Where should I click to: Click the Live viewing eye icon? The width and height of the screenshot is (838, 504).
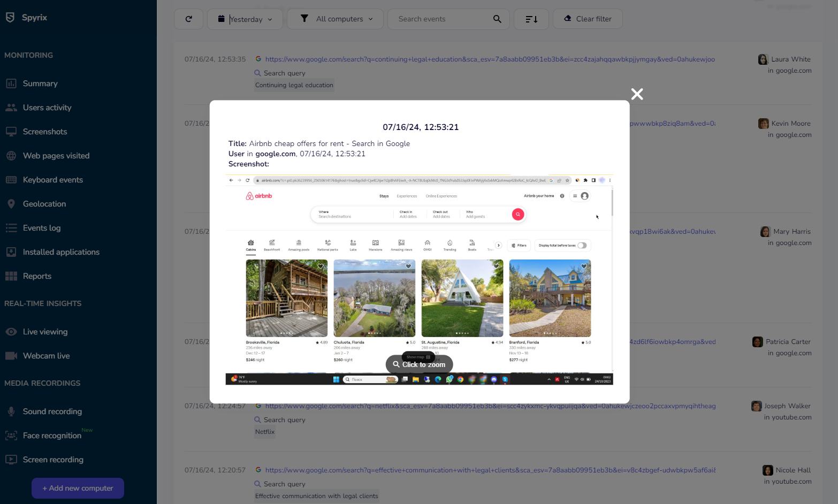click(11, 332)
